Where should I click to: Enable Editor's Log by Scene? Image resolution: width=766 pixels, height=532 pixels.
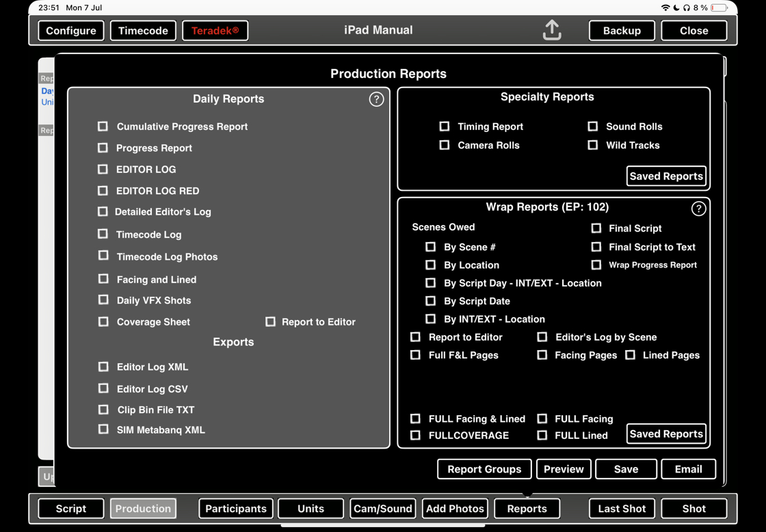point(542,337)
